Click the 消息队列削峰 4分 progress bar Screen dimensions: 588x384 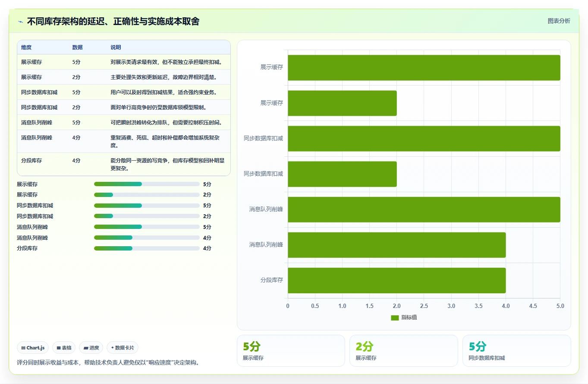147,238
